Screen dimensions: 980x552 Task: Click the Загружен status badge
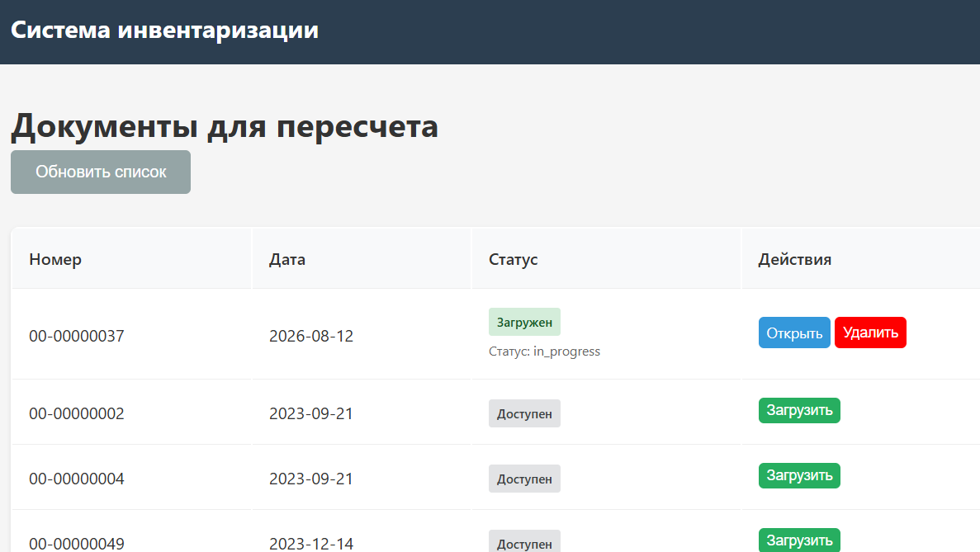(524, 323)
